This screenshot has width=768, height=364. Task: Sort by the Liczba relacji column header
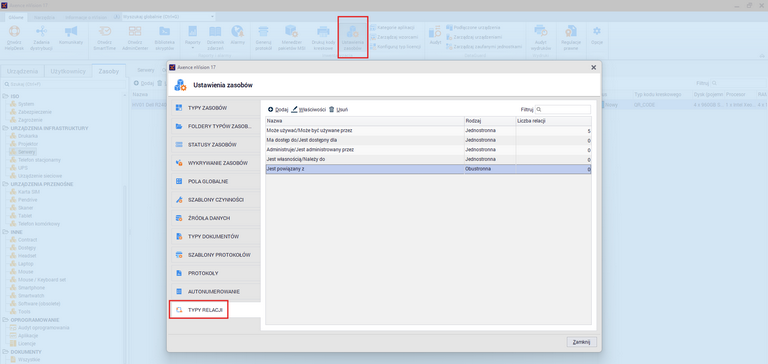pos(553,121)
